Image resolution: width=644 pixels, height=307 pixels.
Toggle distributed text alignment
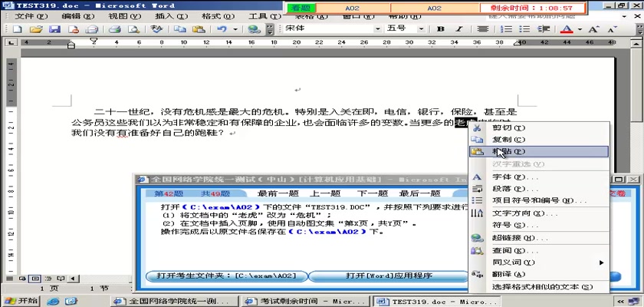click(482, 29)
